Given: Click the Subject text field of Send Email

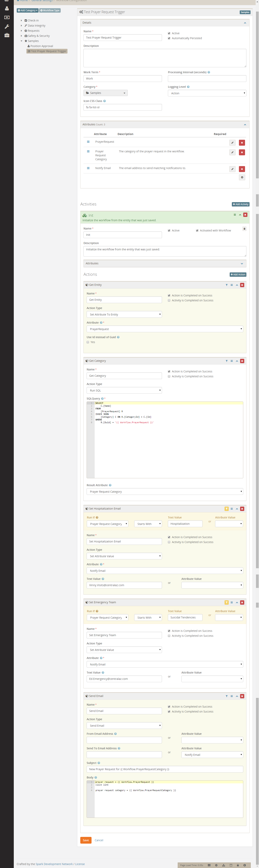Looking at the screenshot, I should 164,769.
